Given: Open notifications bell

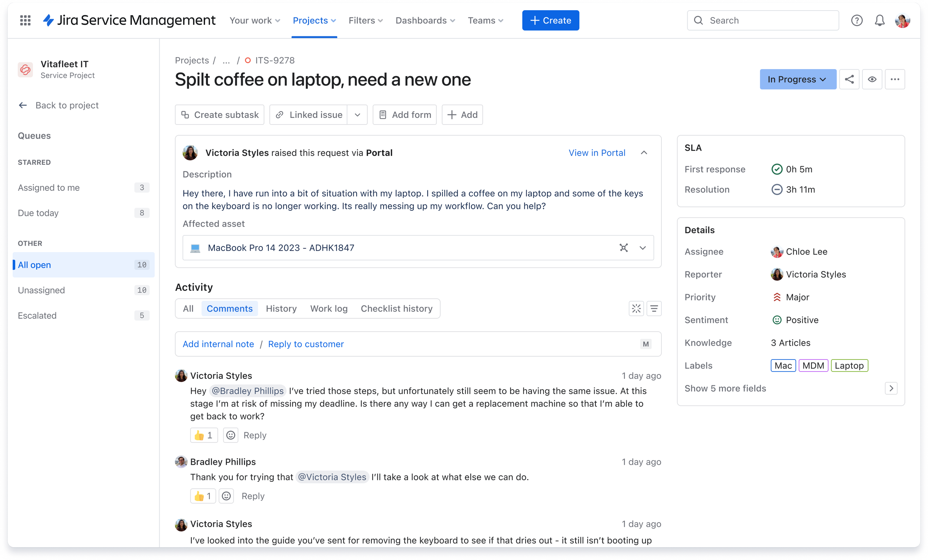Looking at the screenshot, I should coord(880,20).
